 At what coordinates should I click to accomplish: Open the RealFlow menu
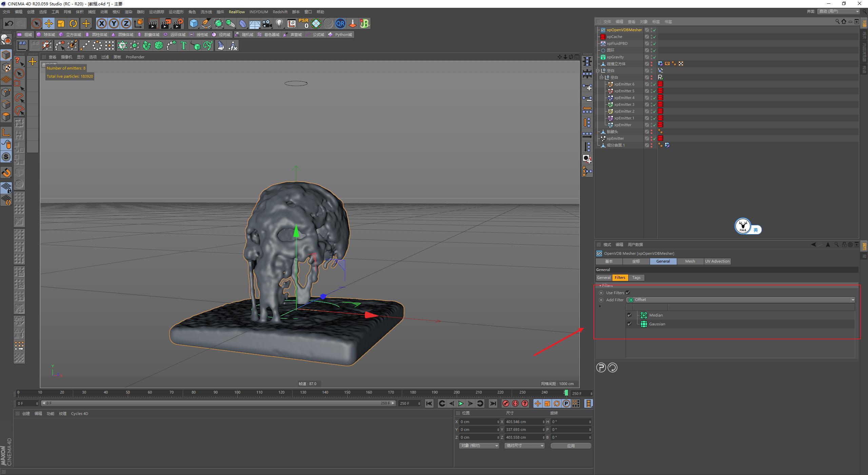point(237,12)
